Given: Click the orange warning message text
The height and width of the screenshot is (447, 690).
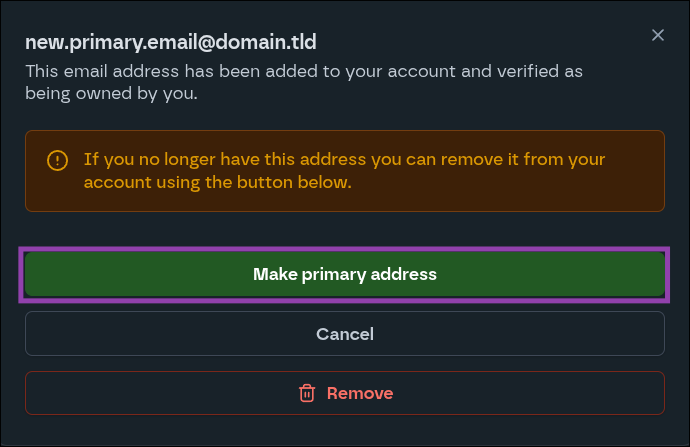Looking at the screenshot, I should (x=344, y=171).
